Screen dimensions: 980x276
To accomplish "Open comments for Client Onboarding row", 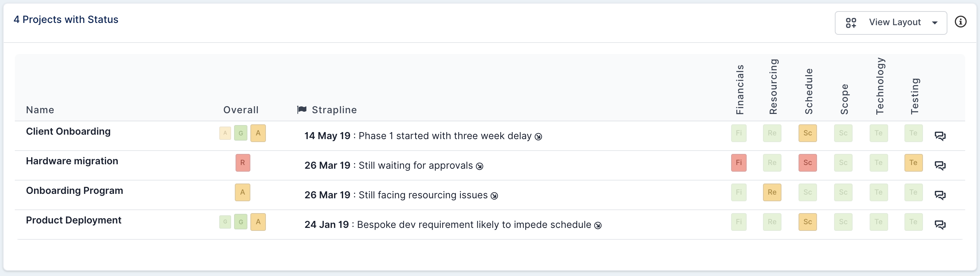I will pyautogui.click(x=940, y=136).
